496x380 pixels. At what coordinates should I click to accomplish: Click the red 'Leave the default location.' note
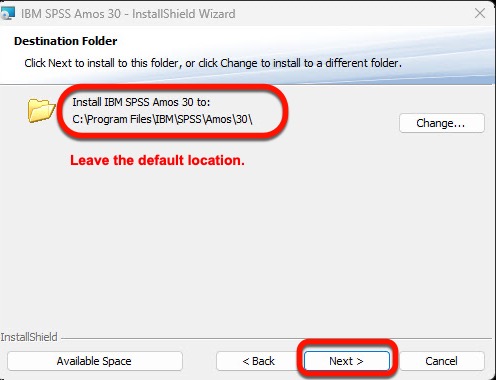tap(157, 160)
